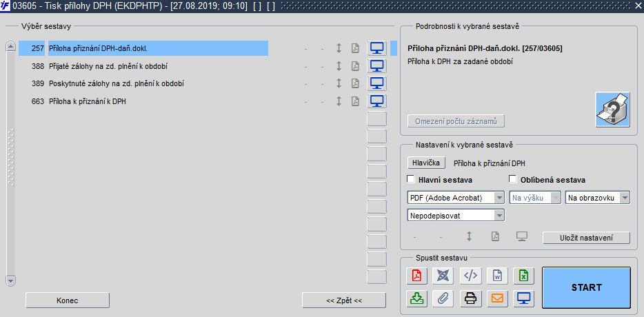Click the START button
Screen dimensions: 644x317
587,287
